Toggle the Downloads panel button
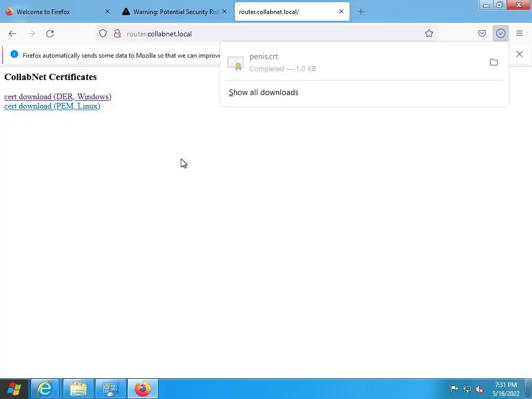The image size is (532, 399). pyautogui.click(x=500, y=33)
